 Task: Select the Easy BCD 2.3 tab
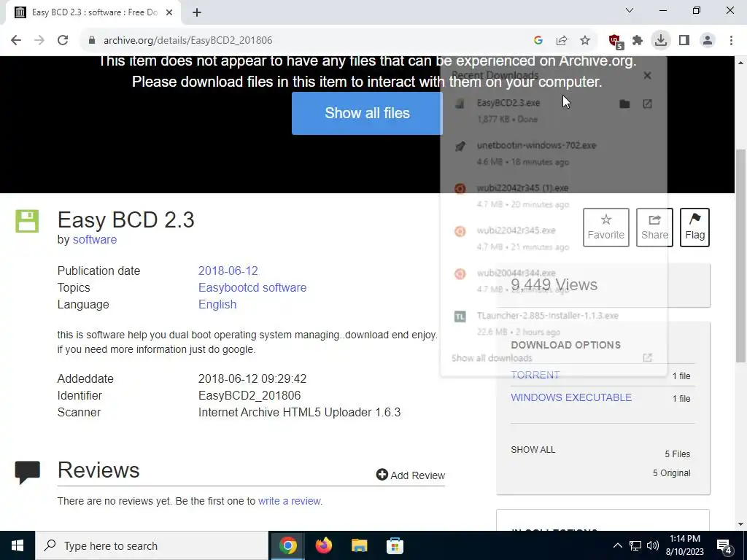pyautogui.click(x=94, y=12)
